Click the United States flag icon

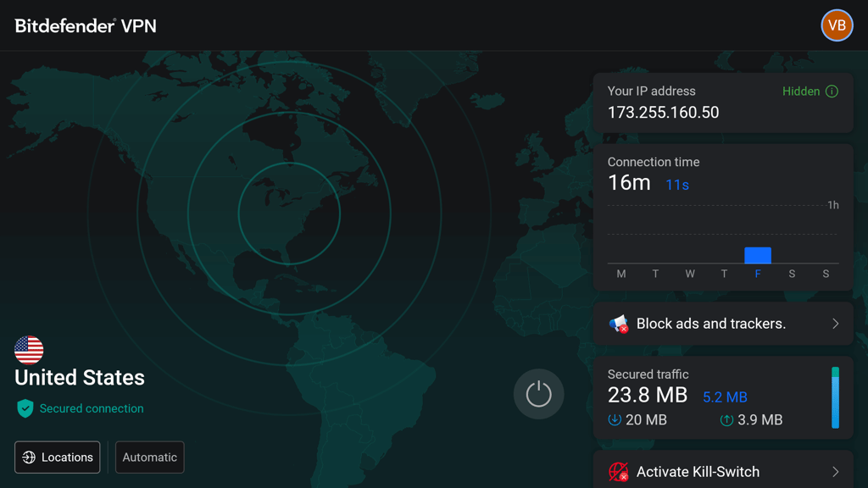point(29,350)
